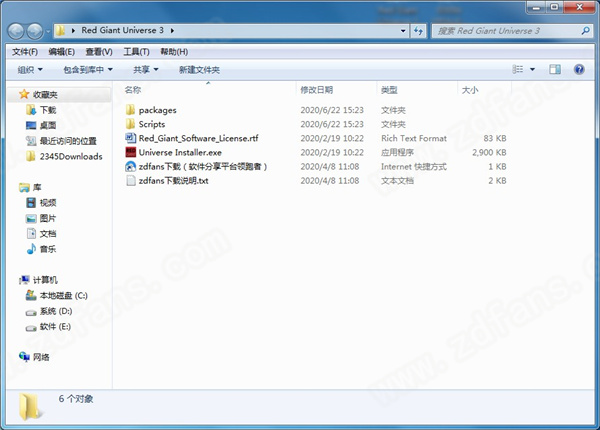This screenshot has height=430, width=600.
Task: Open the 编辑(E) menu
Action: coord(62,52)
